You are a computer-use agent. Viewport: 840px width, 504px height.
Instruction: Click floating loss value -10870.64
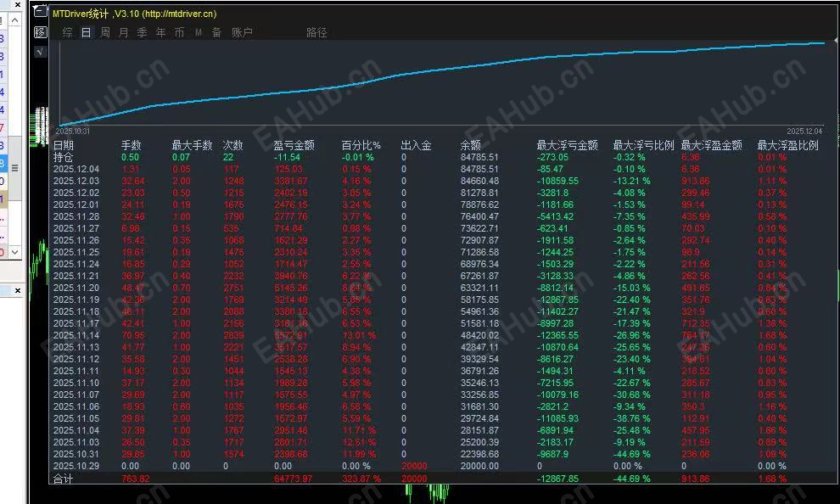pos(557,347)
